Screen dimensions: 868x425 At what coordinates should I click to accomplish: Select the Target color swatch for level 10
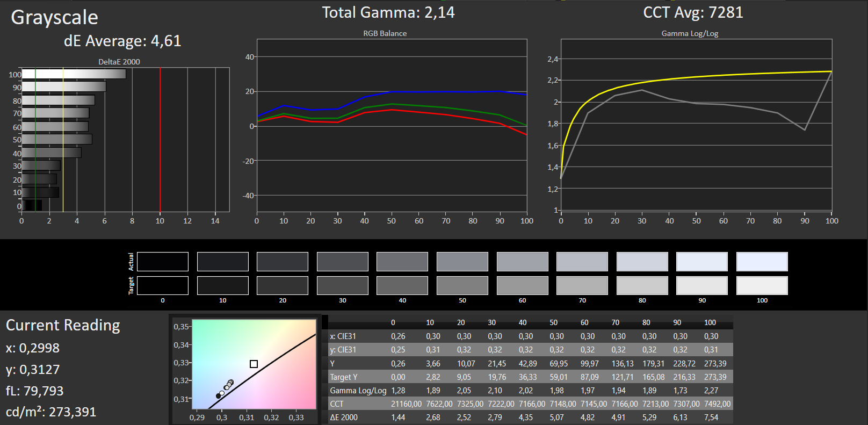pyautogui.click(x=223, y=285)
